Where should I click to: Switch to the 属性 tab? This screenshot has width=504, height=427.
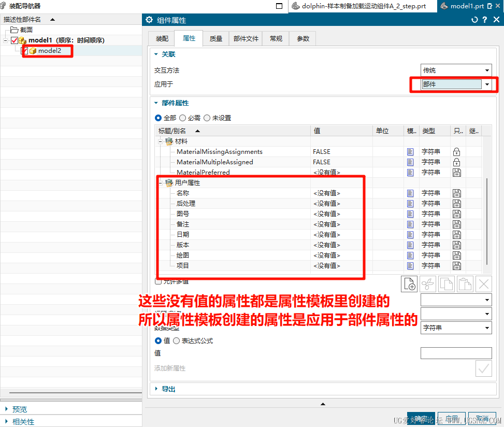pyautogui.click(x=189, y=38)
